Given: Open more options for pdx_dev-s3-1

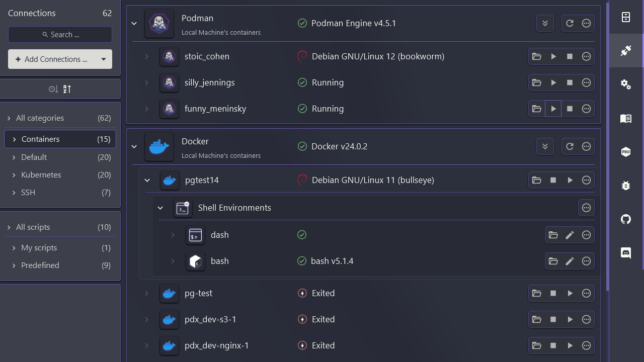Looking at the screenshot, I should (586, 319).
